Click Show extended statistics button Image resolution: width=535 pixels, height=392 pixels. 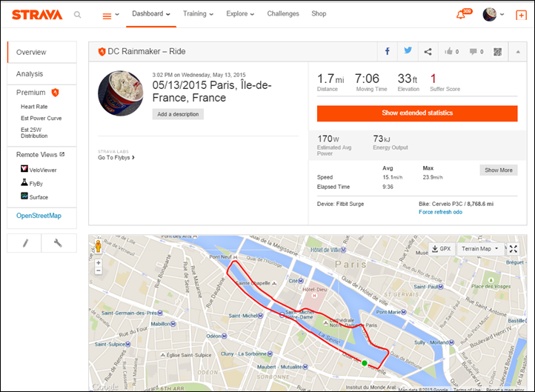(x=417, y=113)
